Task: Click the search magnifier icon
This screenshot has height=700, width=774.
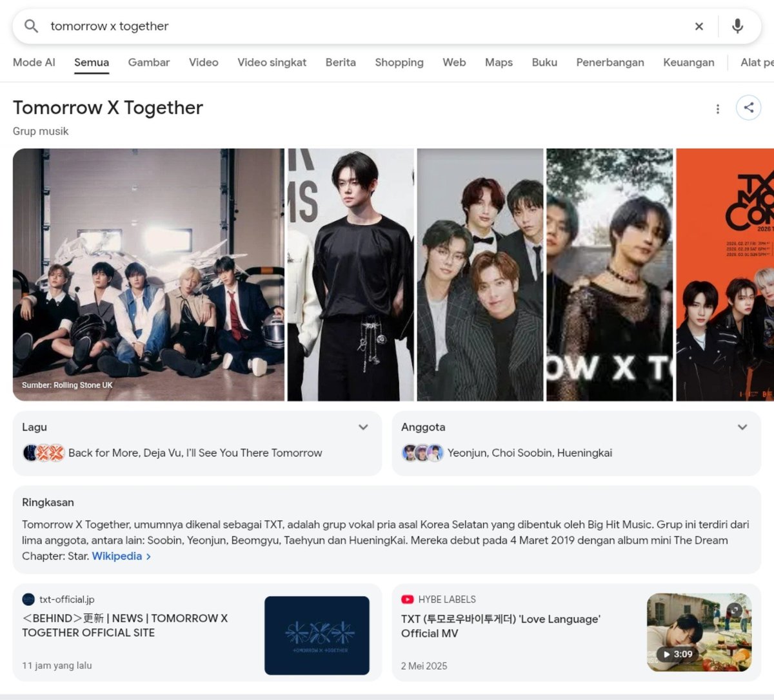Action: tap(31, 26)
